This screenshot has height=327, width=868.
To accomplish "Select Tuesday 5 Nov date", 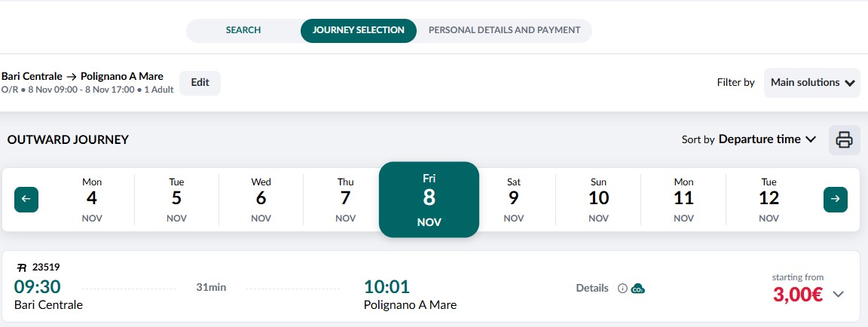I will coord(176,199).
